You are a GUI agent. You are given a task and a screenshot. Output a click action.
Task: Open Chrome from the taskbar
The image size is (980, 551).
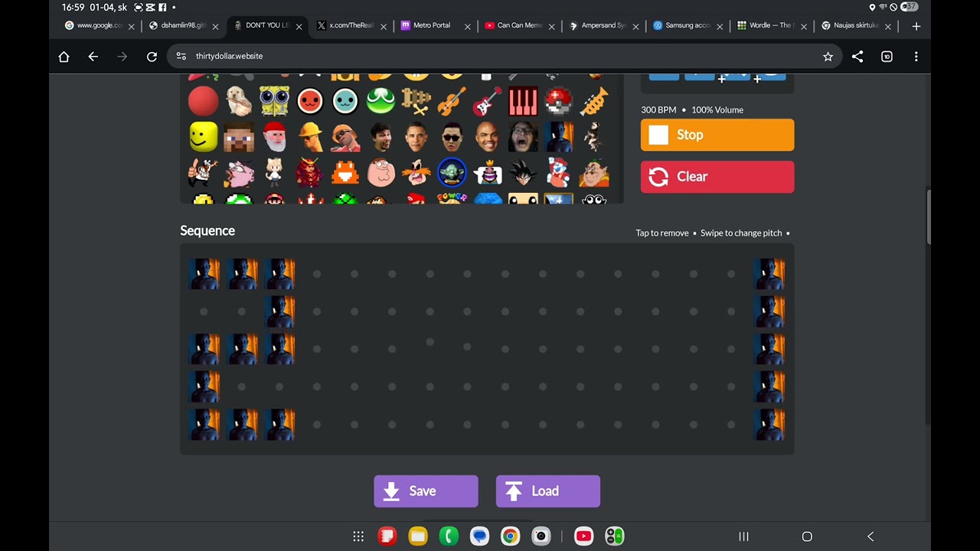click(510, 536)
